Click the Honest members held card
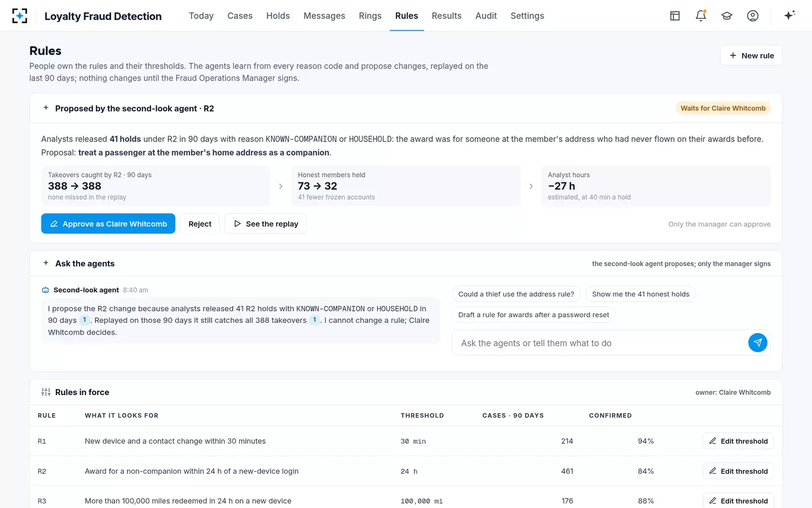Viewport: 812px width, 508px height. point(405,186)
